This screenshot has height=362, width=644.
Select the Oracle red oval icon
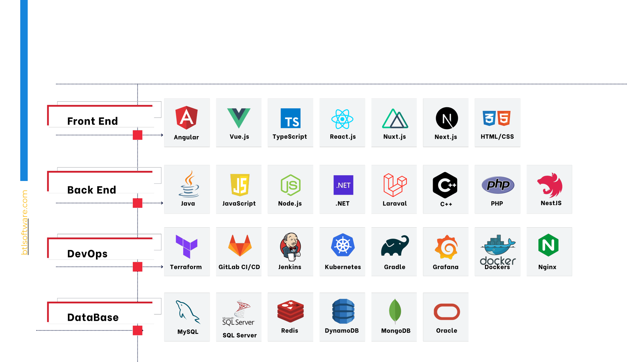[x=447, y=312]
